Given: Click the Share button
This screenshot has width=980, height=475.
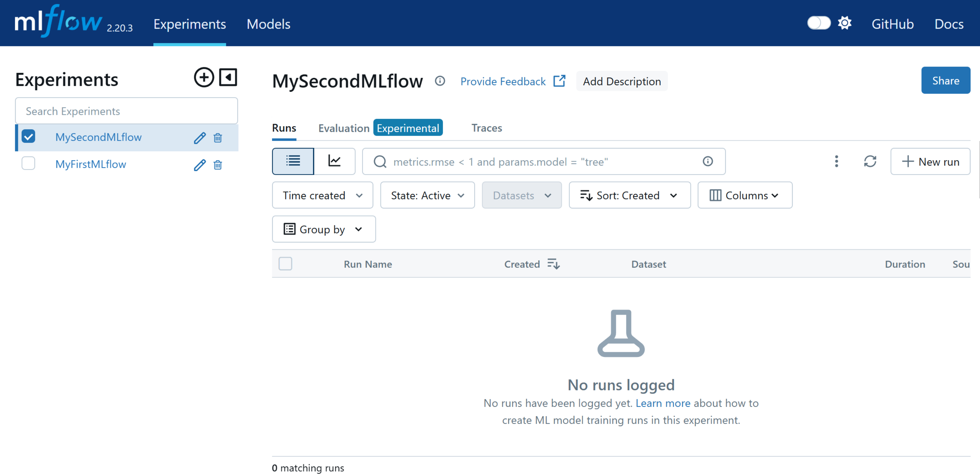Looking at the screenshot, I should (946, 80).
